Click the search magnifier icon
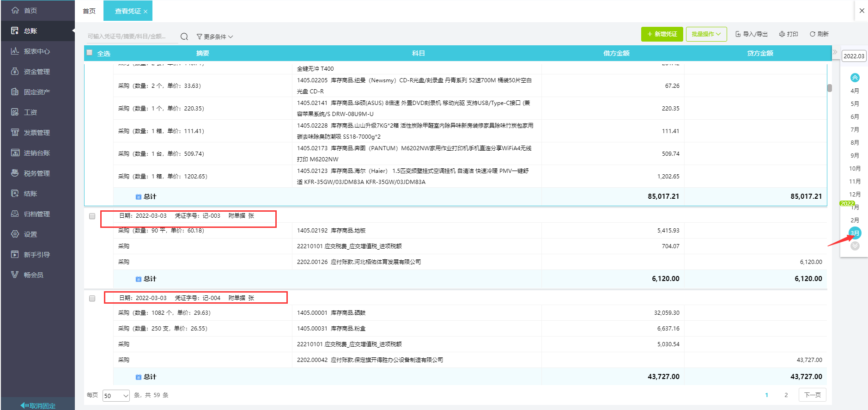This screenshot has width=868, height=410. pyautogui.click(x=184, y=37)
